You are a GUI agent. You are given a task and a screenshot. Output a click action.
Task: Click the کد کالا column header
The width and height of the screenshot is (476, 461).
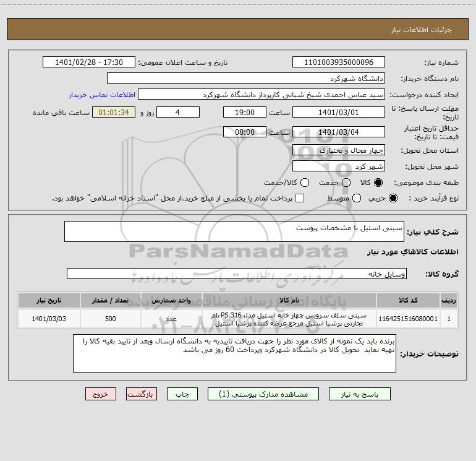click(x=408, y=300)
